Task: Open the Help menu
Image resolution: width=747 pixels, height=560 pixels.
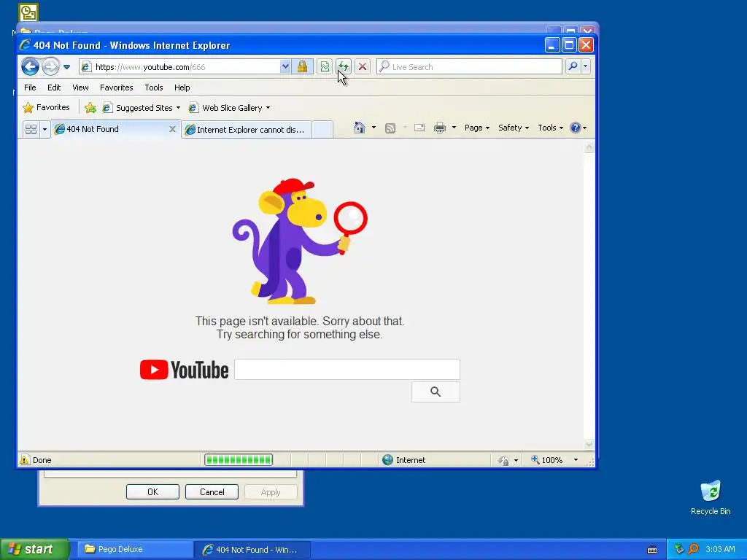Action: pos(182,87)
